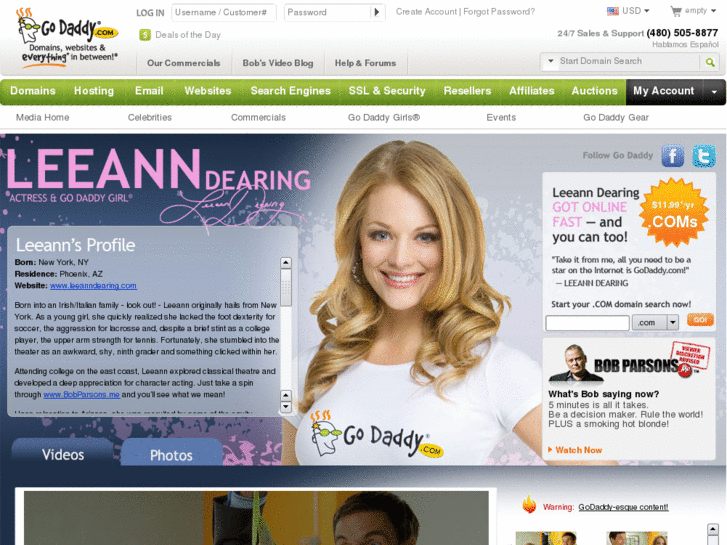Image resolution: width=727 pixels, height=545 pixels.
Task: Expand the My Account dropdown arrow
Action: tap(714, 92)
